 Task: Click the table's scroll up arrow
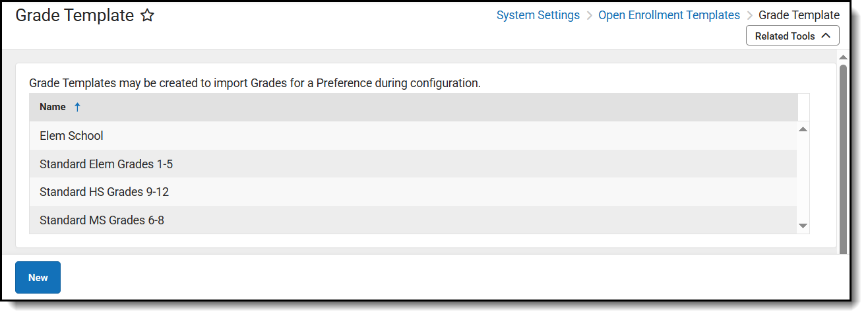(x=803, y=129)
